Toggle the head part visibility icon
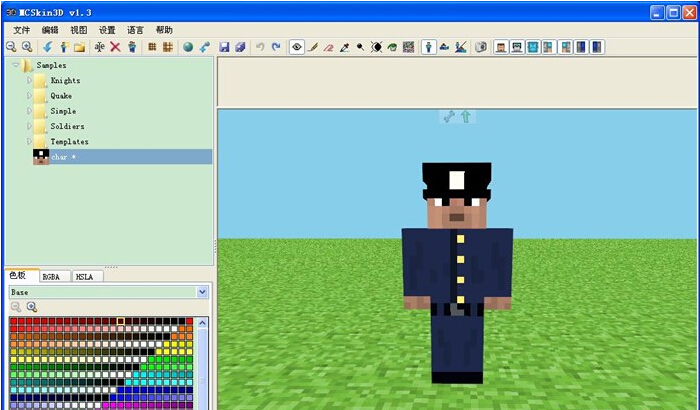 (x=500, y=47)
